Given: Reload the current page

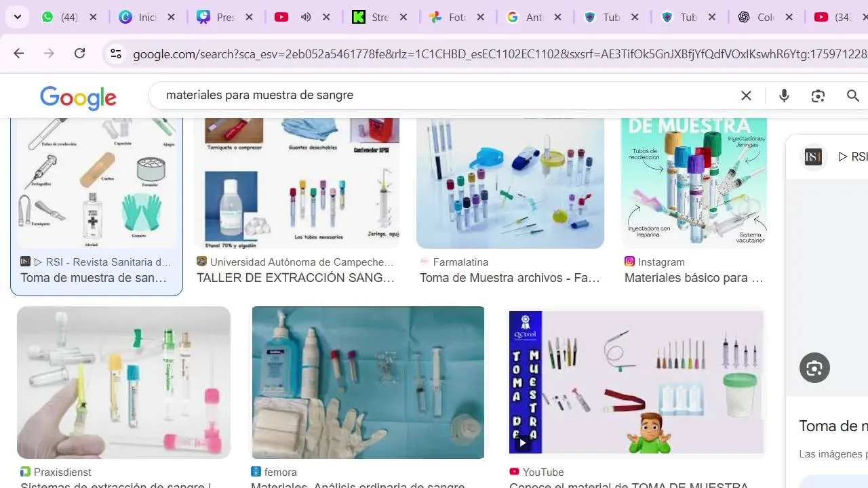Looking at the screenshot, I should tap(79, 54).
